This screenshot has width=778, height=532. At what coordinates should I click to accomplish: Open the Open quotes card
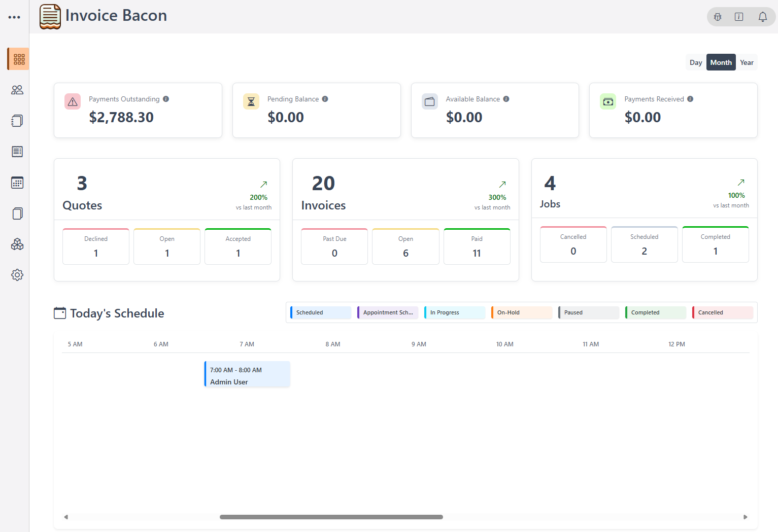pos(167,246)
